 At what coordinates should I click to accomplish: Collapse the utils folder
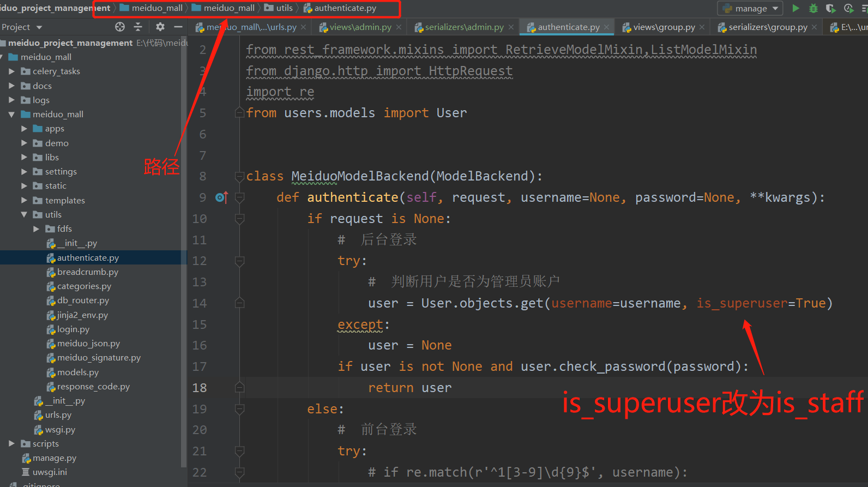(24, 214)
